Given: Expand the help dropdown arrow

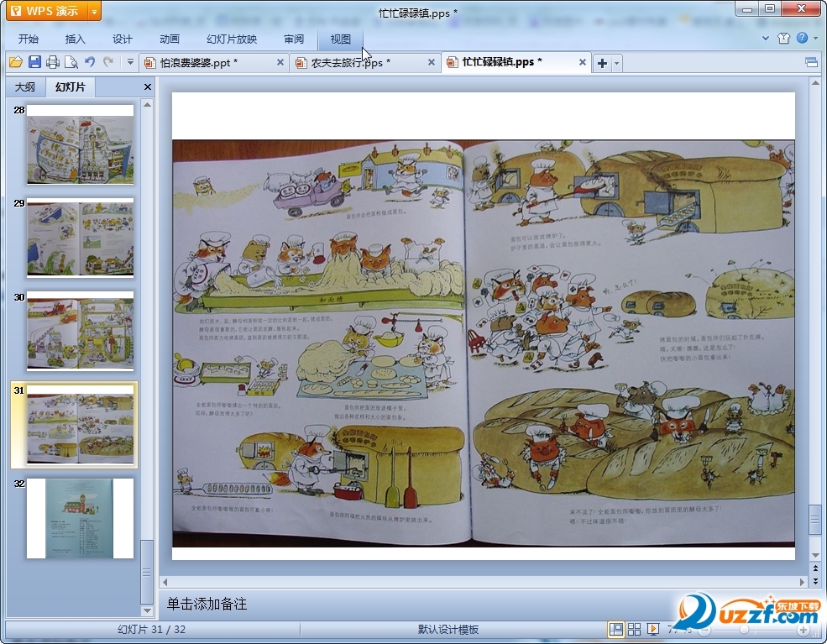Looking at the screenshot, I should tap(815, 38).
